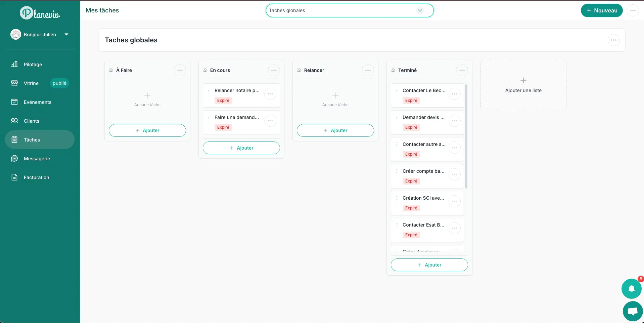Image resolution: width=644 pixels, height=323 pixels.
Task: Open the Evénements calendar icon
Action: pyautogui.click(x=14, y=102)
